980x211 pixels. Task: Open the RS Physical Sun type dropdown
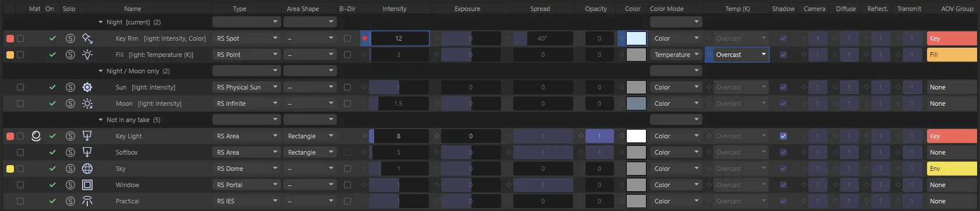pos(247,87)
